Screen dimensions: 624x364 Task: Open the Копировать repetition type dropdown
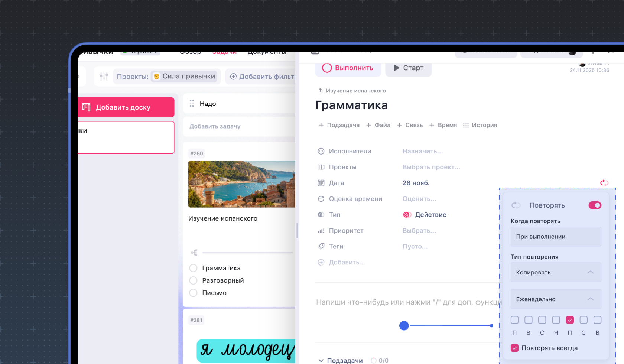pyautogui.click(x=556, y=272)
